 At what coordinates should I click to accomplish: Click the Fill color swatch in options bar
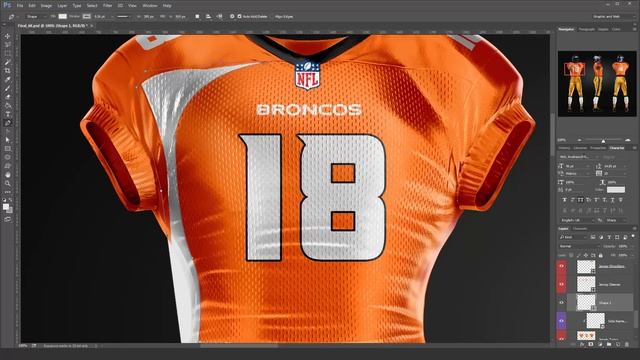[62, 17]
